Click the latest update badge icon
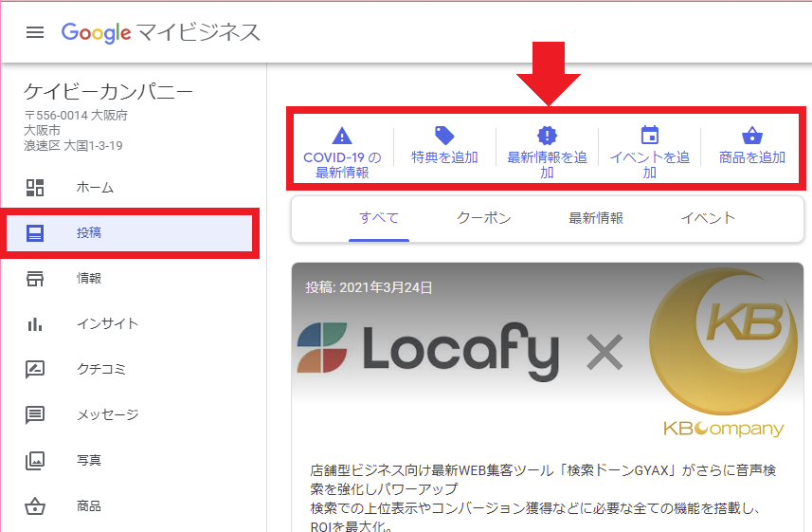812x532 pixels. tap(547, 136)
